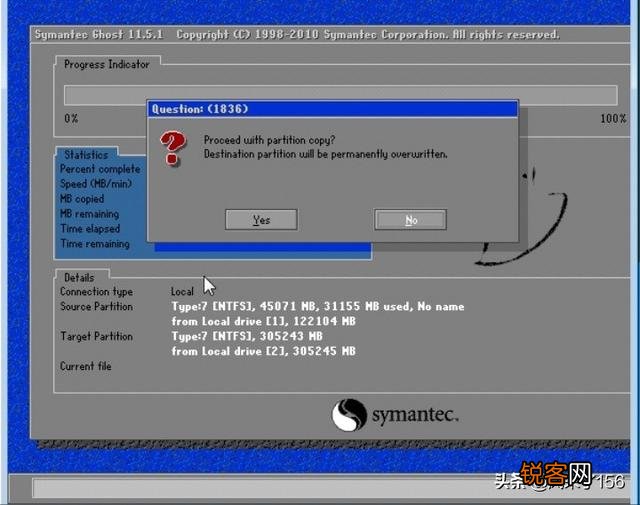Click the progress indicator bar
The height and width of the screenshot is (505, 640).
[x=340, y=95]
